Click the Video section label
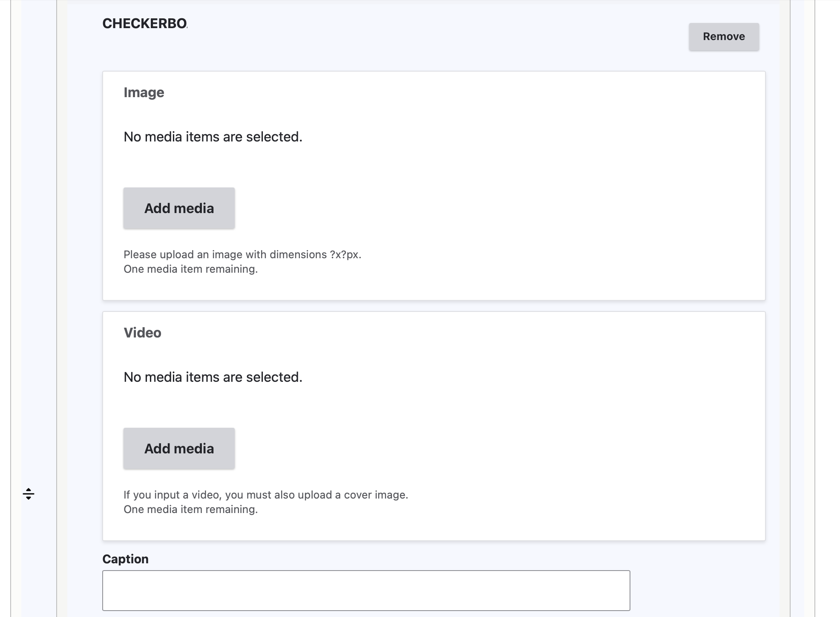Image resolution: width=840 pixels, height=617 pixels. (142, 333)
